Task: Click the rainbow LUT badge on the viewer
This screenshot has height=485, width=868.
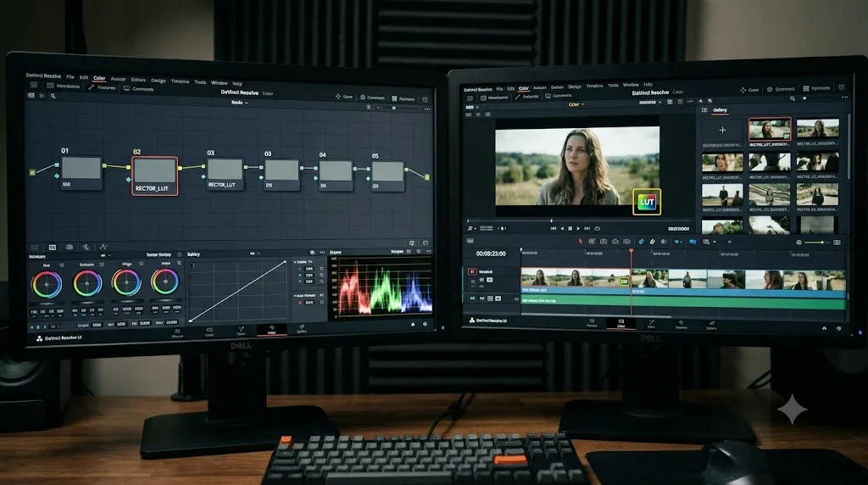Action: click(647, 202)
